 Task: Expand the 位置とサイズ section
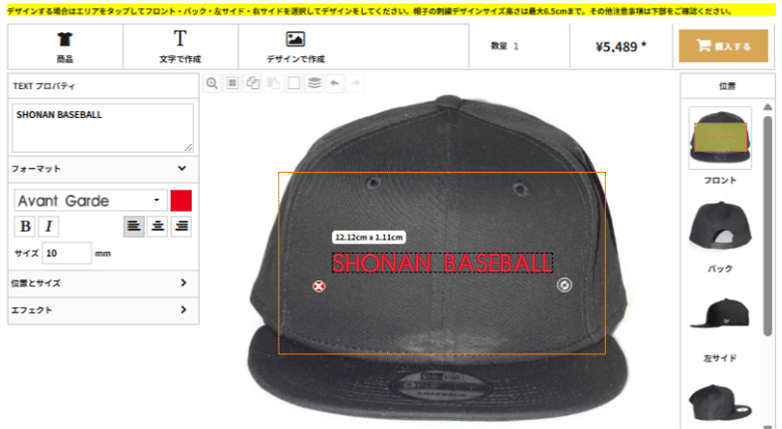(103, 283)
